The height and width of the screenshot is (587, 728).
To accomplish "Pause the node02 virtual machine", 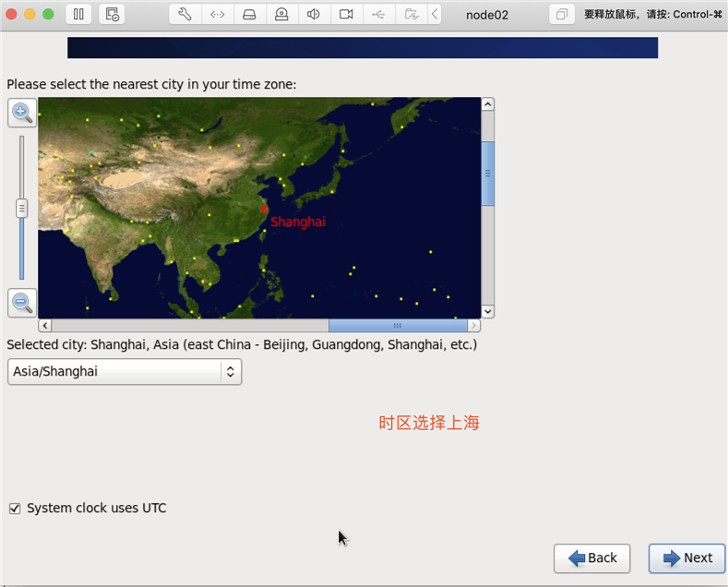I will pyautogui.click(x=78, y=15).
